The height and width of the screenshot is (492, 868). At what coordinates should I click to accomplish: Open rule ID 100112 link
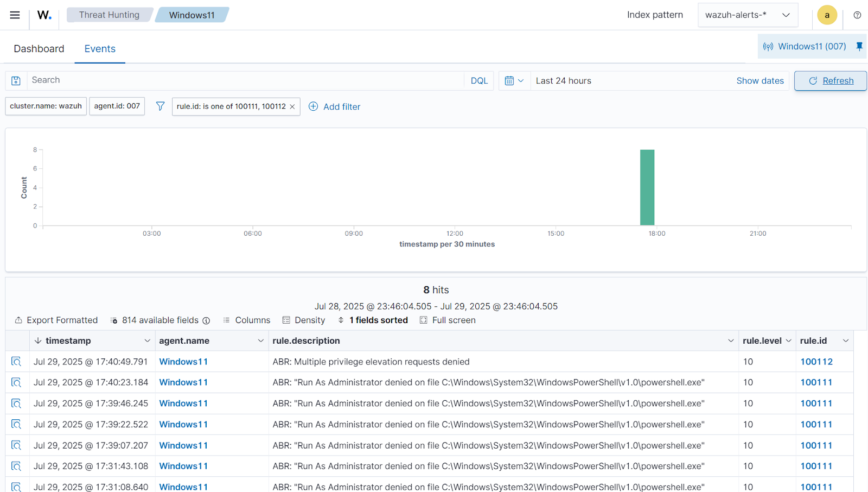click(816, 362)
